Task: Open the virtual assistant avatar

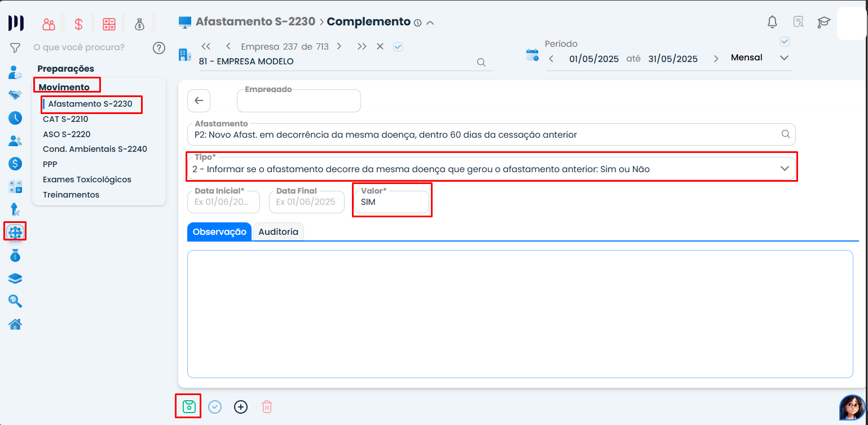Action: (852, 408)
